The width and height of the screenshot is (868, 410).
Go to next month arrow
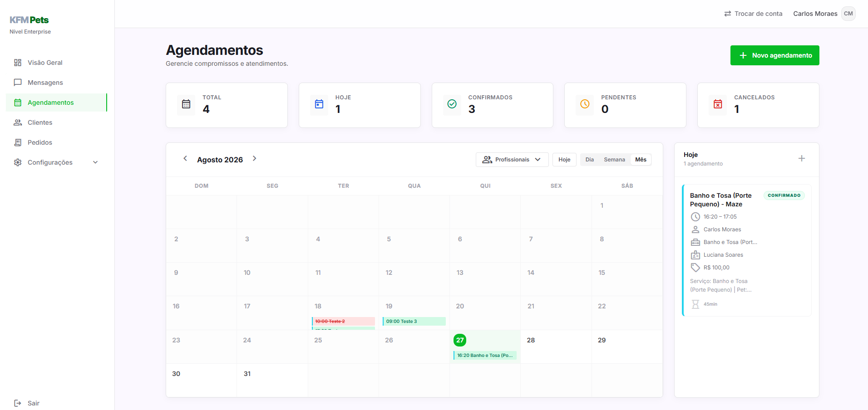point(255,158)
